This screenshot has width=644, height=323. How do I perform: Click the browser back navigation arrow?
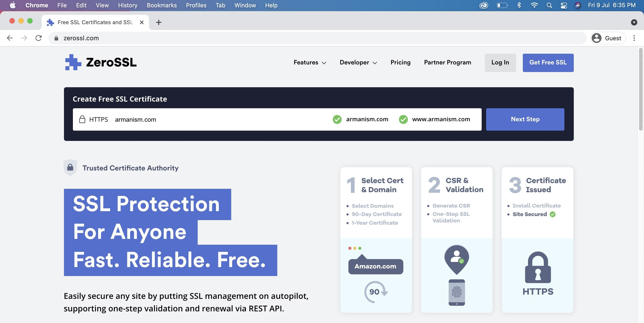[9, 38]
